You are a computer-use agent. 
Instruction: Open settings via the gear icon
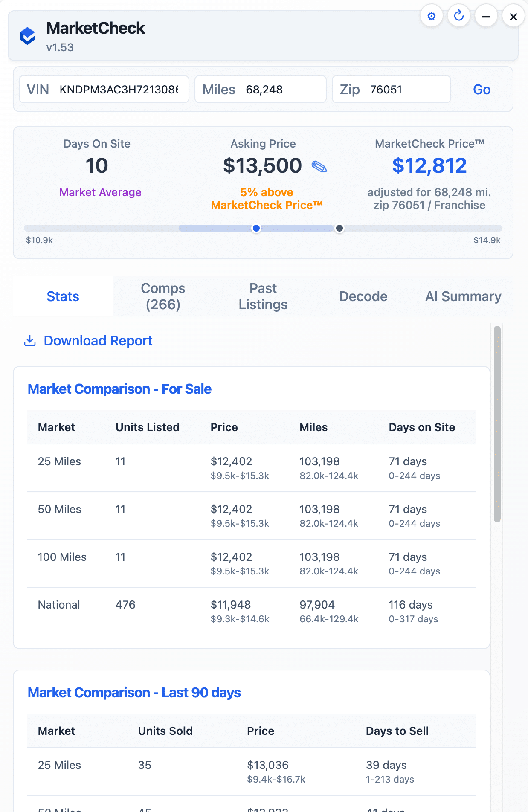coord(432,16)
